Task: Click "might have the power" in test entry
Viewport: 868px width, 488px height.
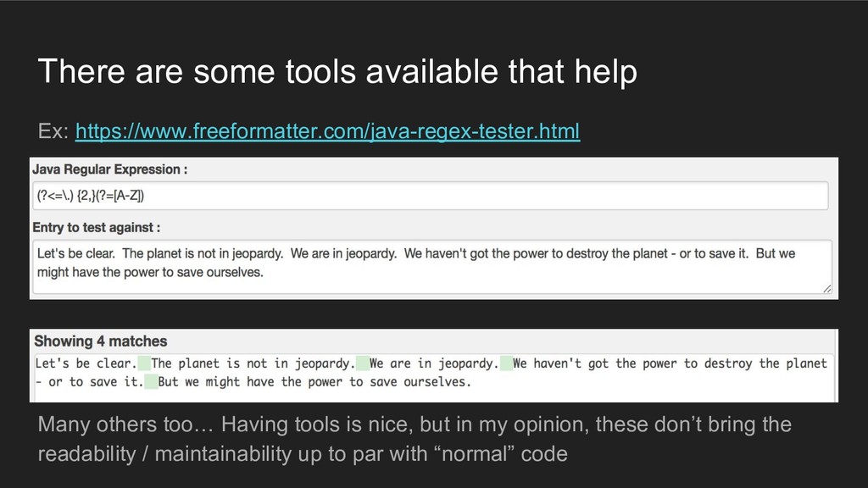Action: 110,273
